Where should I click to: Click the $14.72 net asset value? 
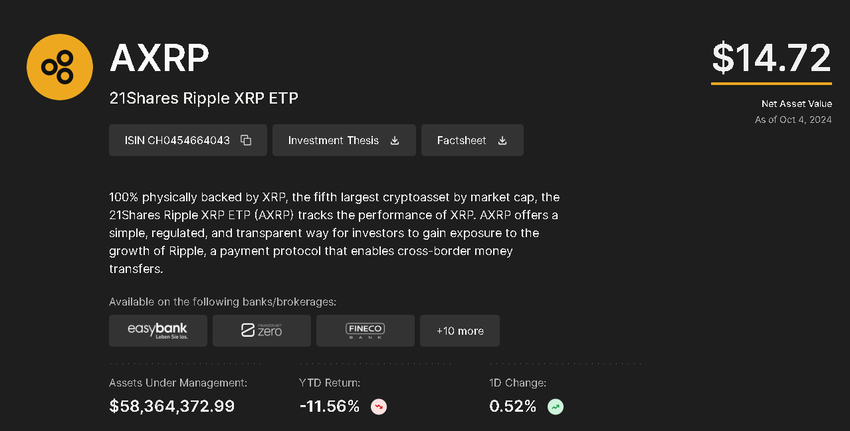(771, 57)
